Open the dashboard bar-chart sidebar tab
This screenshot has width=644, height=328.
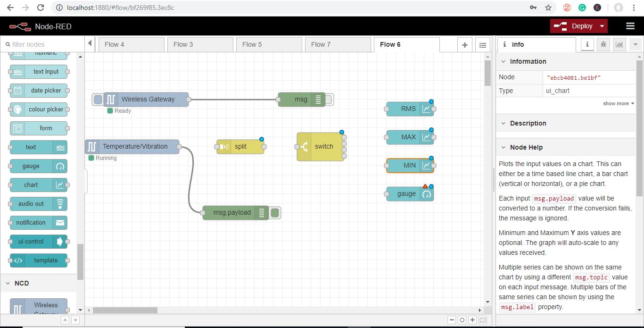click(619, 44)
